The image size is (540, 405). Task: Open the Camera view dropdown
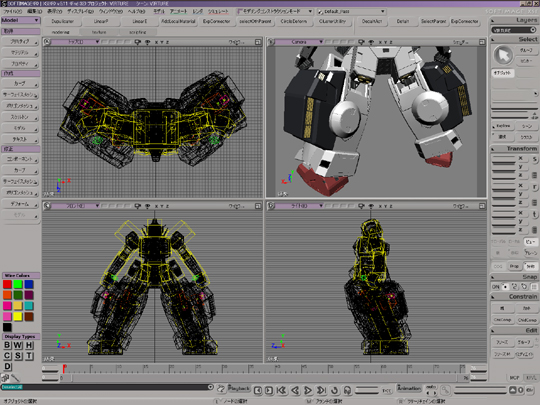299,42
